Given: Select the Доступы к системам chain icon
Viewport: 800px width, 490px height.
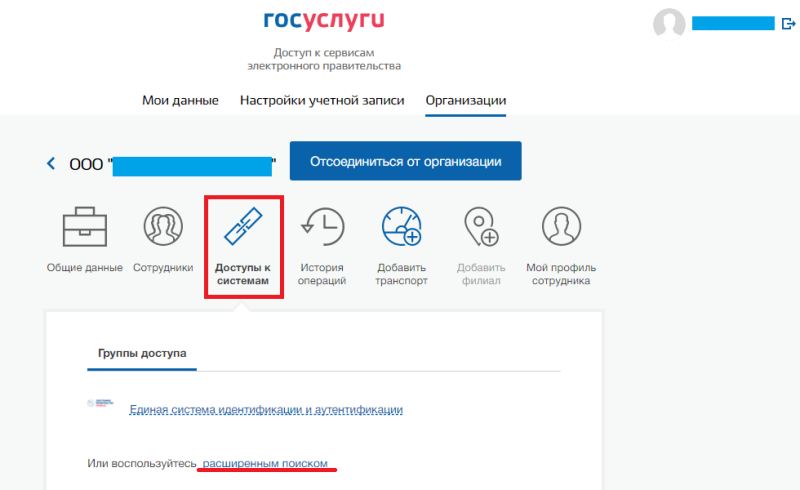Looking at the screenshot, I should point(243,226).
